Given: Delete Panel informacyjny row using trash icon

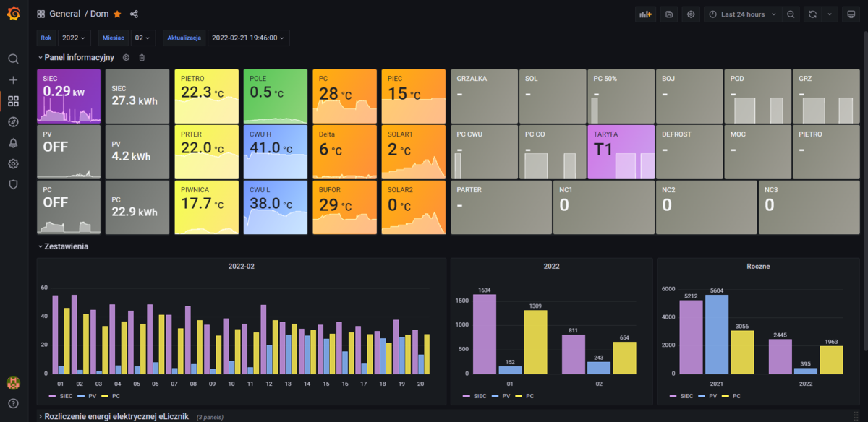Looking at the screenshot, I should (142, 58).
